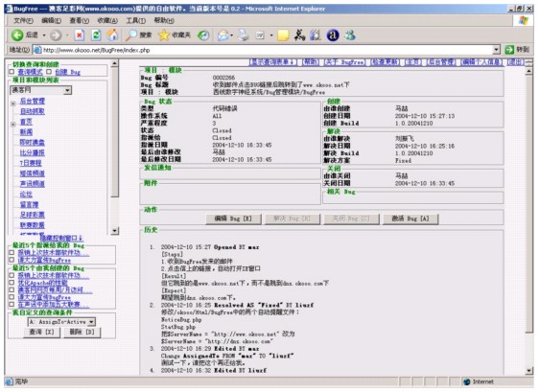Check 在声讯中添加五大联赛 checkbox
539x392 pixels.
coord(12,304)
